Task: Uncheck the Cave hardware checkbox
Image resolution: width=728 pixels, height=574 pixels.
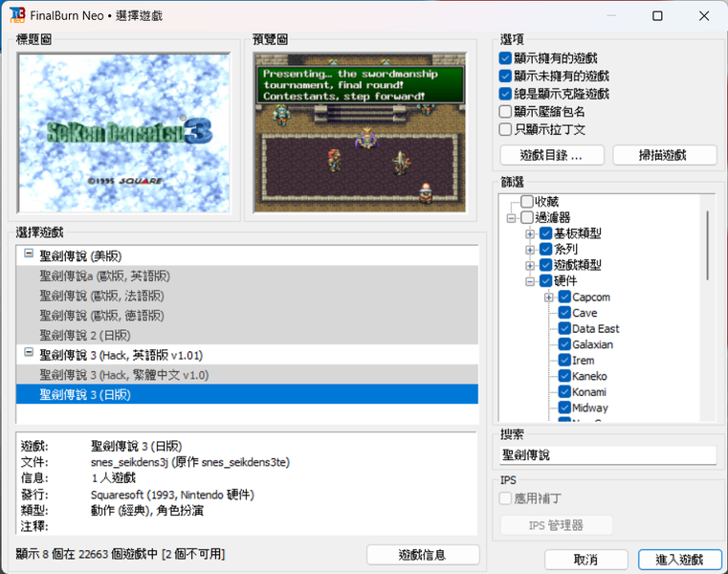Action: 564,313
